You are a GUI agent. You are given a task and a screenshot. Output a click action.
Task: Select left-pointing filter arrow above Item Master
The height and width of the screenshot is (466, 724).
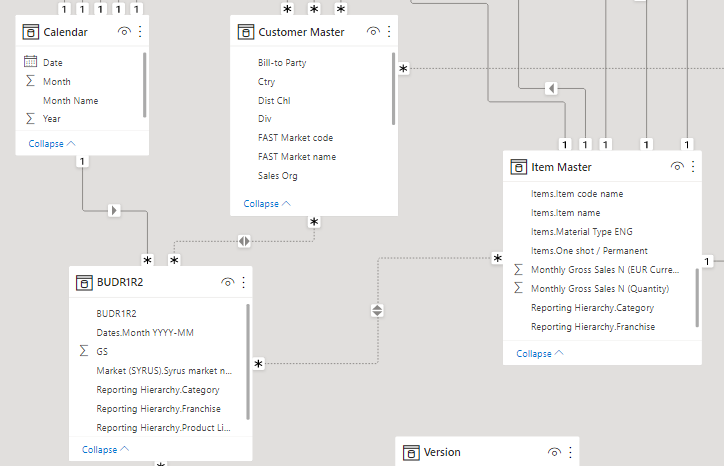click(551, 88)
